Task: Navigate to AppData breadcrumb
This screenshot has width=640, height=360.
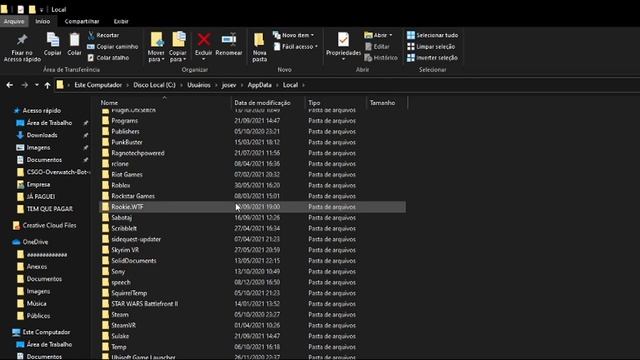Action: 260,85
